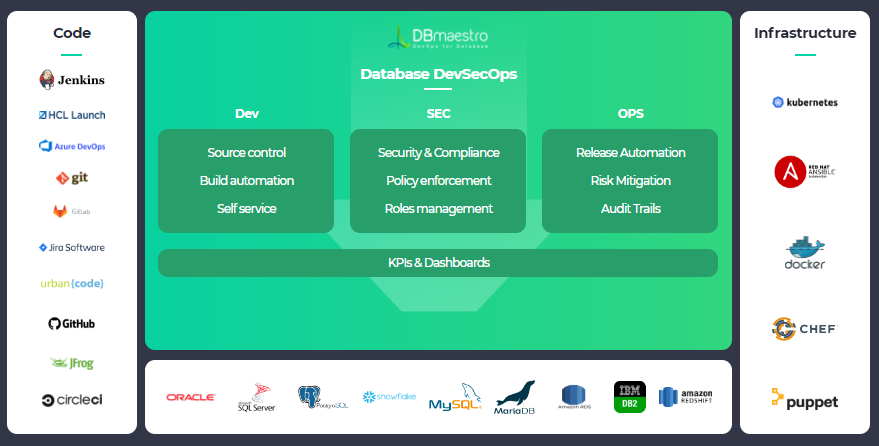Open the urban{code} logo
This screenshot has height=446, width=879.
click(x=72, y=284)
